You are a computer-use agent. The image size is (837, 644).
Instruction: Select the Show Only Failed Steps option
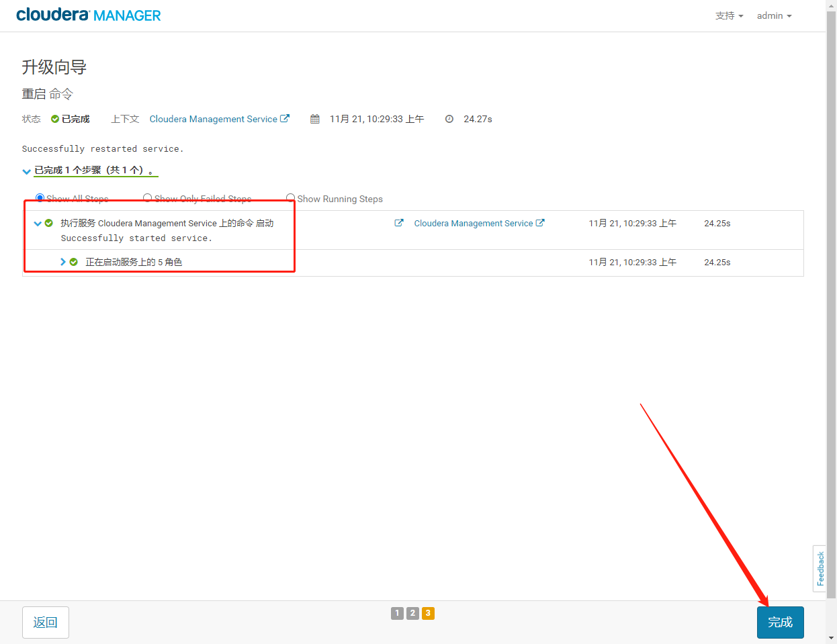[x=147, y=198]
